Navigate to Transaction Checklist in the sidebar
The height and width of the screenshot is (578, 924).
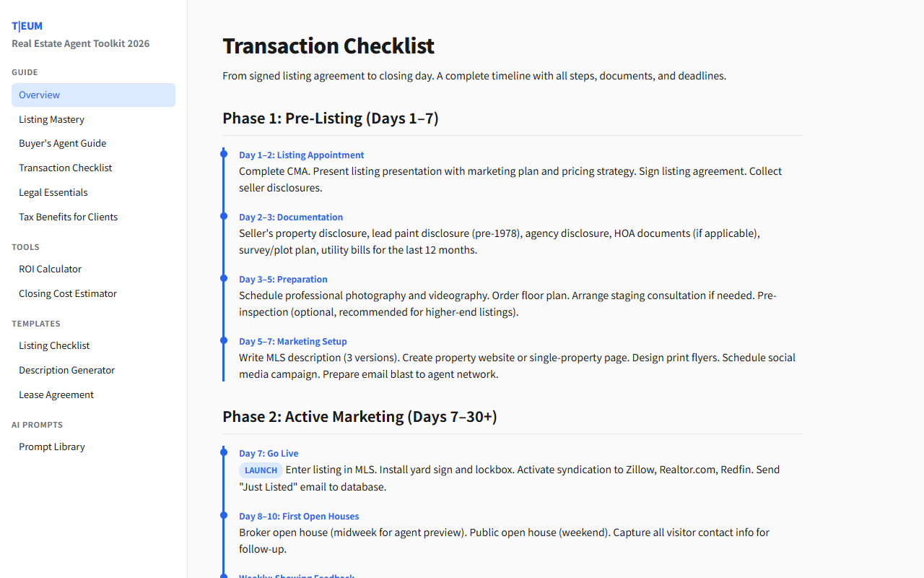coord(65,167)
